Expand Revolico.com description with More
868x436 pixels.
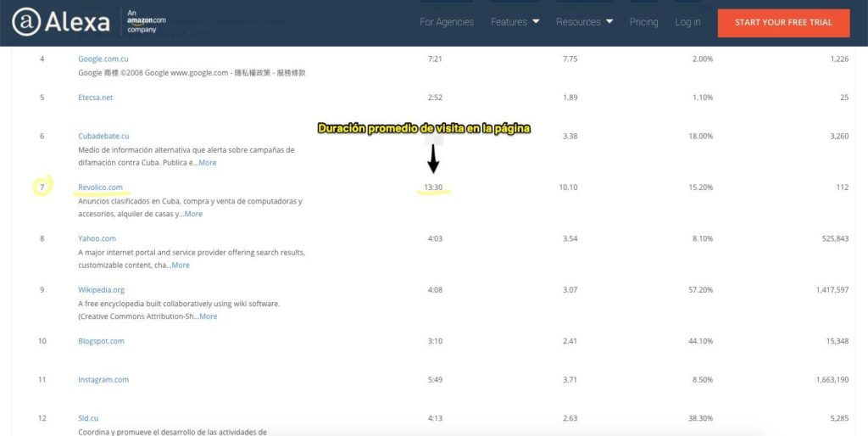(x=193, y=214)
